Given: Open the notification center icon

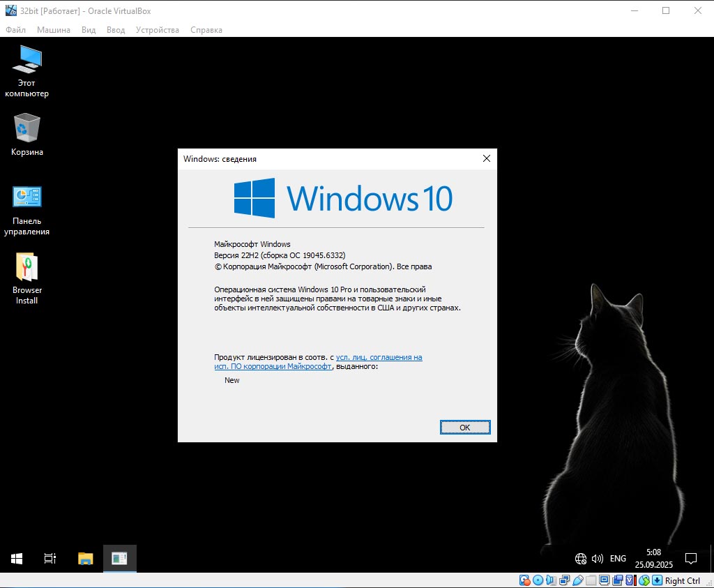Looking at the screenshot, I should click(691, 559).
